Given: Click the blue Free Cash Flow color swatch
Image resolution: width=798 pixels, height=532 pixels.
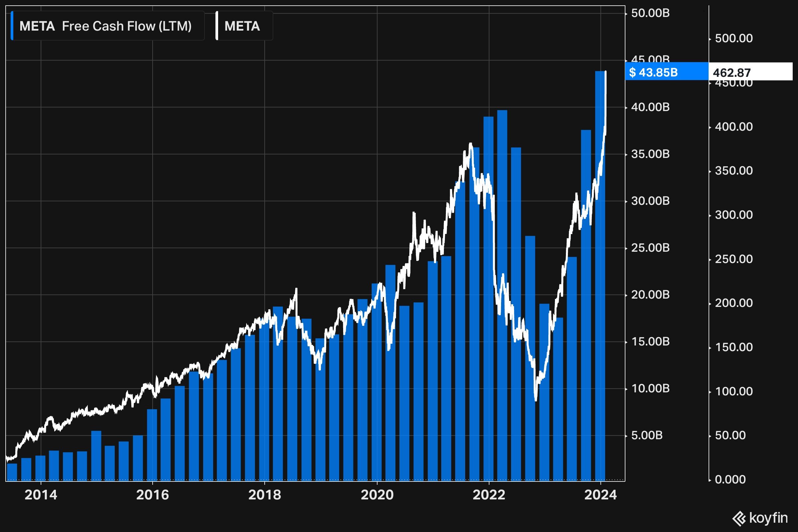Looking at the screenshot, I should click(12, 26).
